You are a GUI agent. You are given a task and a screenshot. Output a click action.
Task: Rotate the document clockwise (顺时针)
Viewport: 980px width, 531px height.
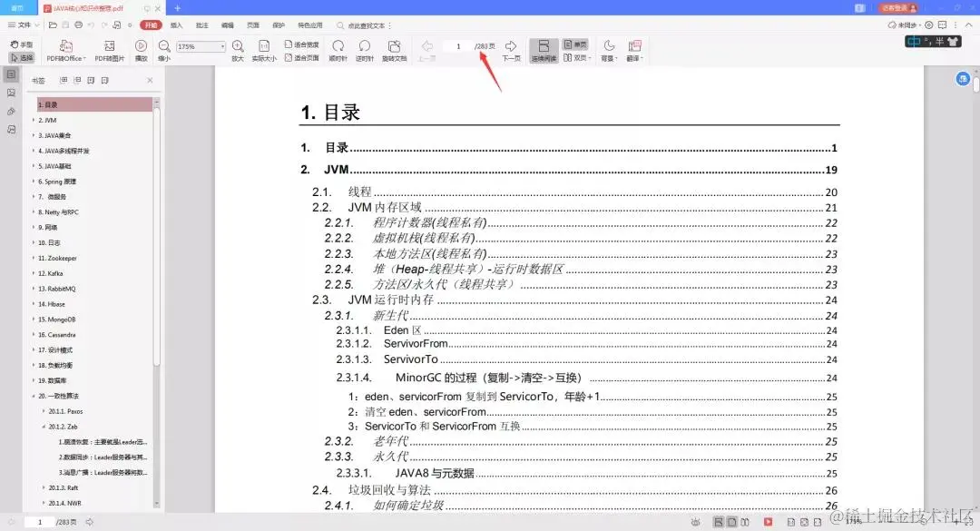pos(338,50)
